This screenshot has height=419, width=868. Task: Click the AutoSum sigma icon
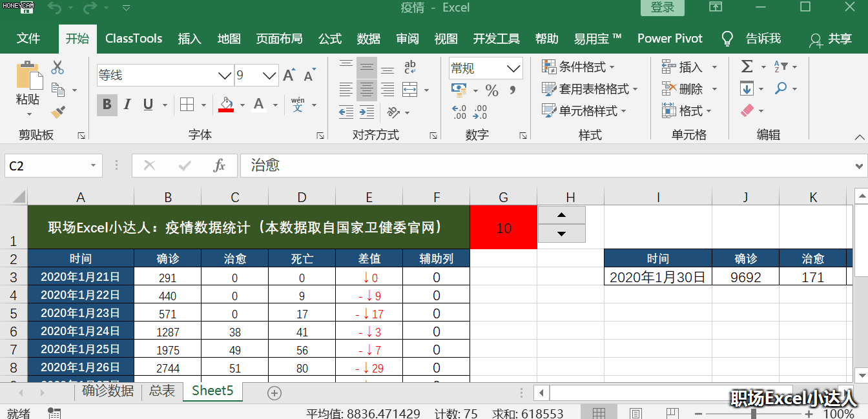(747, 66)
